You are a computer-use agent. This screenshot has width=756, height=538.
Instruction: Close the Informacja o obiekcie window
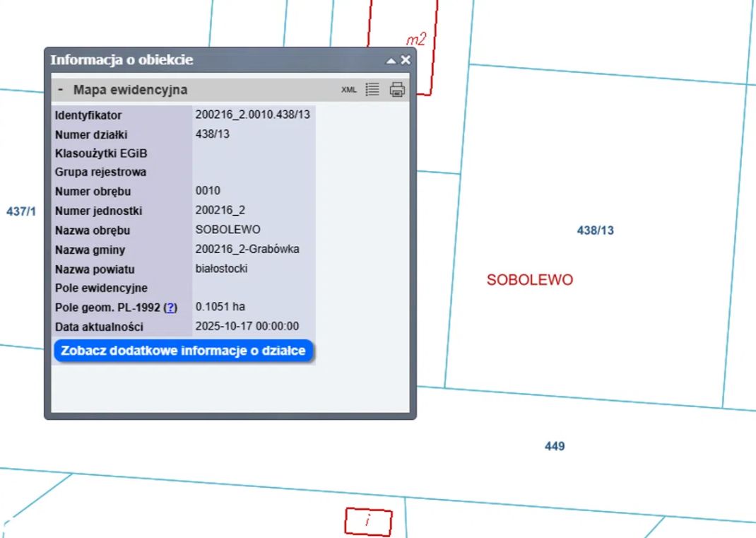coord(406,60)
